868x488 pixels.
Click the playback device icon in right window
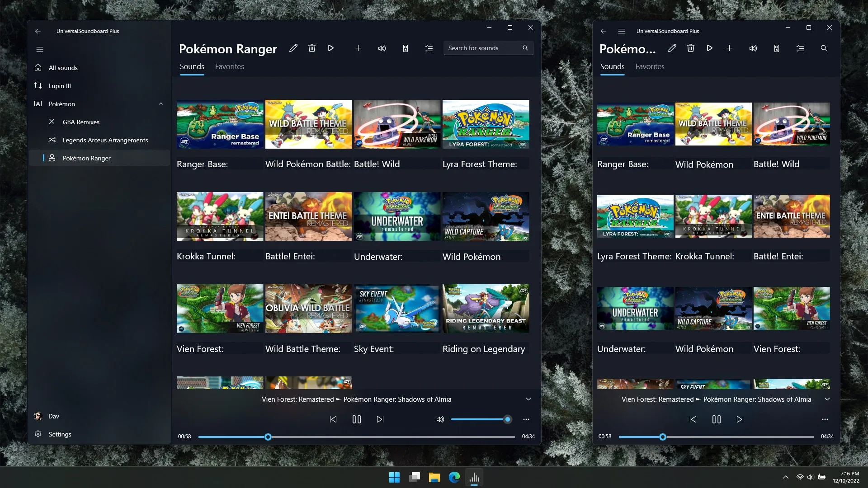click(x=777, y=48)
